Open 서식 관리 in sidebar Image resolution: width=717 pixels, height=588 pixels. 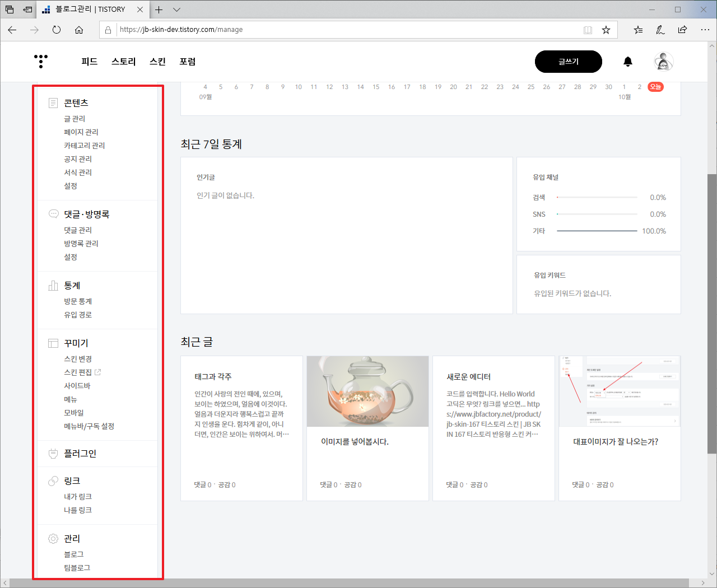[x=78, y=172]
